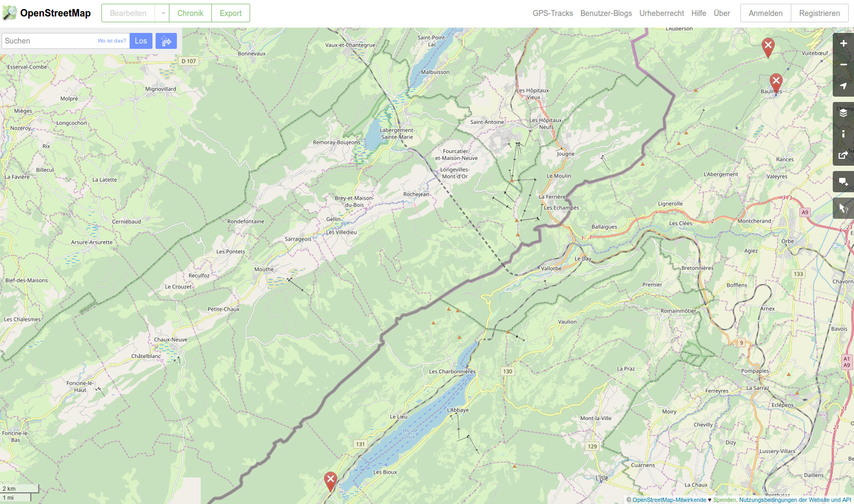This screenshot has height=504, width=854.
Task: Expand the Bearbeiten dropdown arrow
Action: click(163, 13)
